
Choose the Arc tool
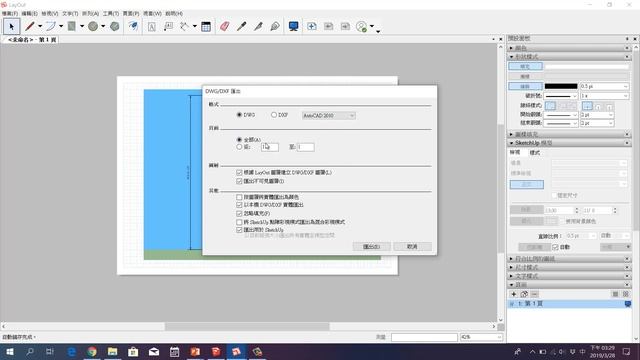(x=51, y=27)
